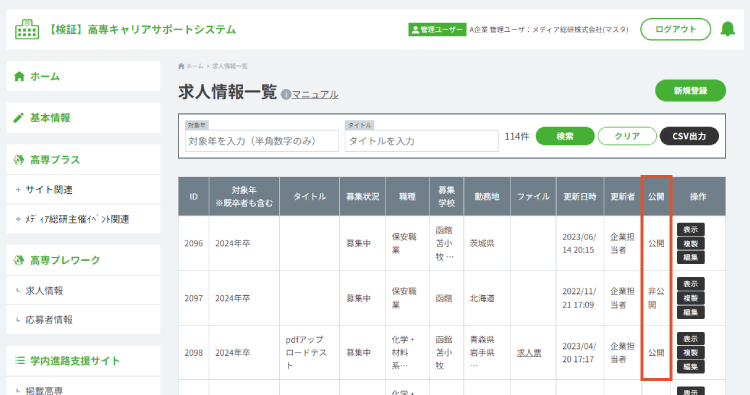Image resolution: width=750 pixels, height=395 pixels.
Task: Click 表示 button for ID 2096
Action: pyautogui.click(x=691, y=230)
